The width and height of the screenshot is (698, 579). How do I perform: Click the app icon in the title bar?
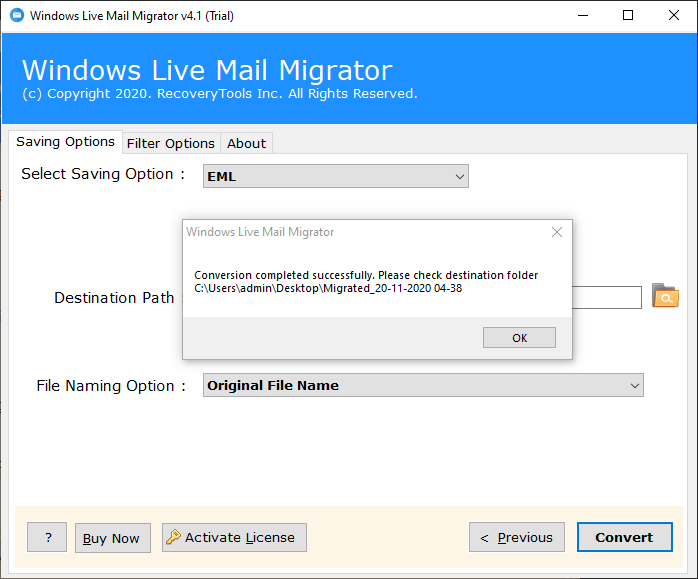17,15
